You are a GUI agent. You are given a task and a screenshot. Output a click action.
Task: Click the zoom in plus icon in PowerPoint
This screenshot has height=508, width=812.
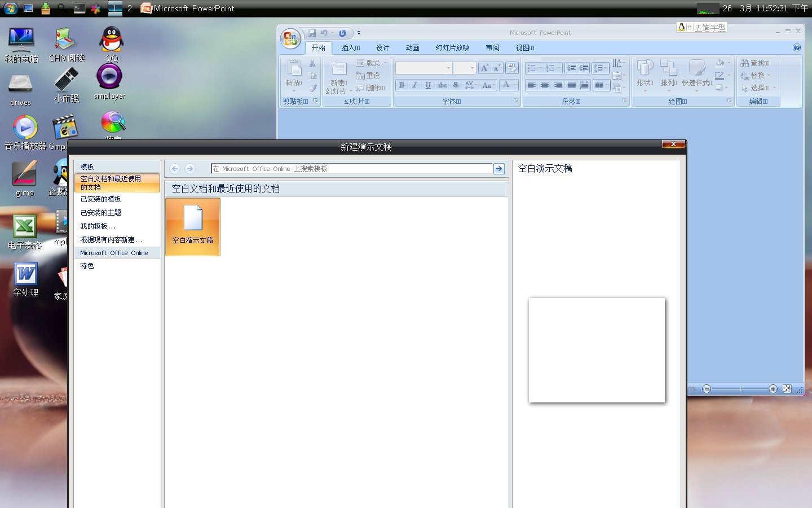coord(773,389)
